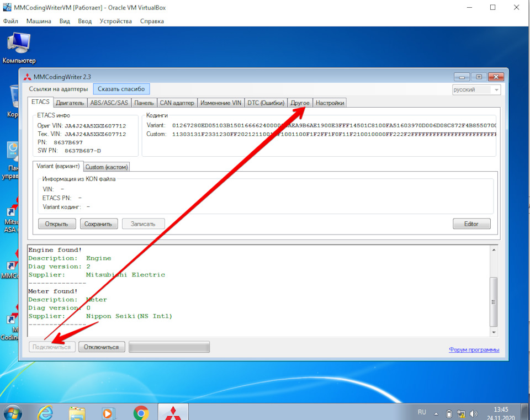Click the log scrollbar thumb
Image resolution: width=530 pixels, height=420 pixels.
pyautogui.click(x=494, y=302)
